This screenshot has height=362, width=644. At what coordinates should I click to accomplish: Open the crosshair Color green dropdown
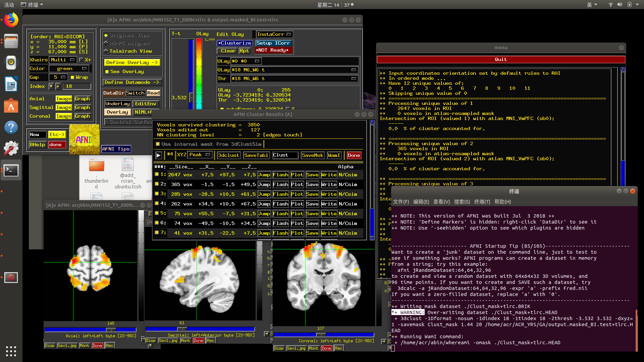[69, 68]
